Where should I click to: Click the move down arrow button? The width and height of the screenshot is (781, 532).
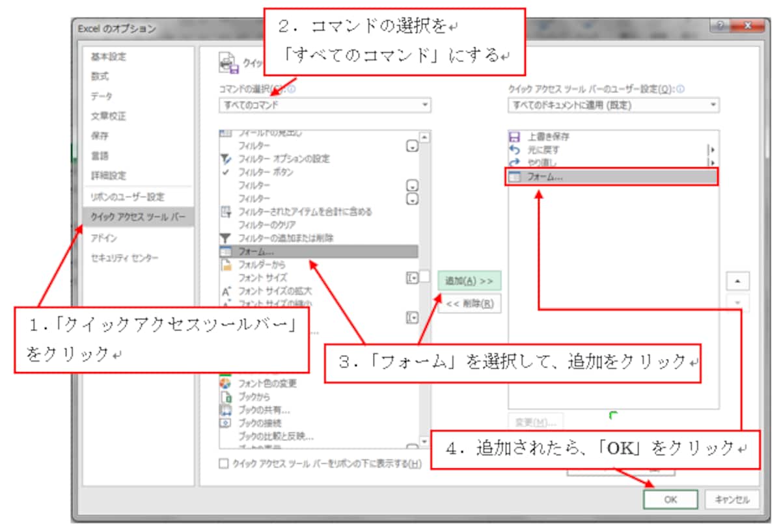(x=737, y=303)
